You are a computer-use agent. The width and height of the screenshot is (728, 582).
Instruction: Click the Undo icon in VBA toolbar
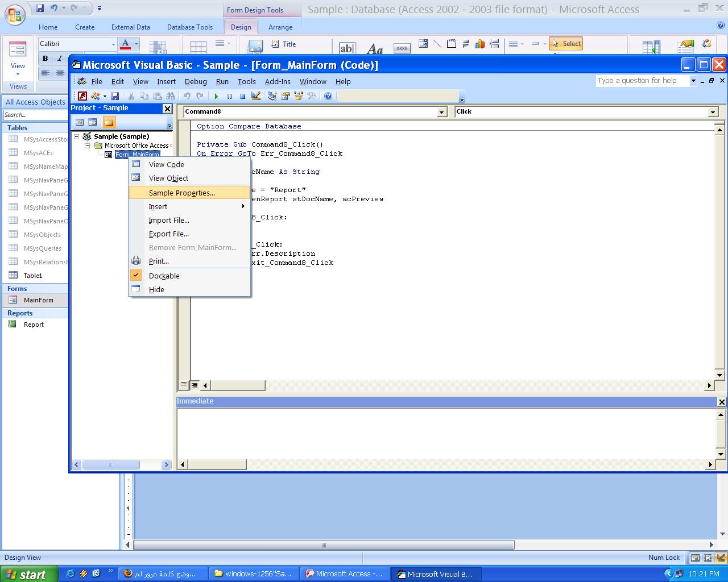pyautogui.click(x=187, y=96)
